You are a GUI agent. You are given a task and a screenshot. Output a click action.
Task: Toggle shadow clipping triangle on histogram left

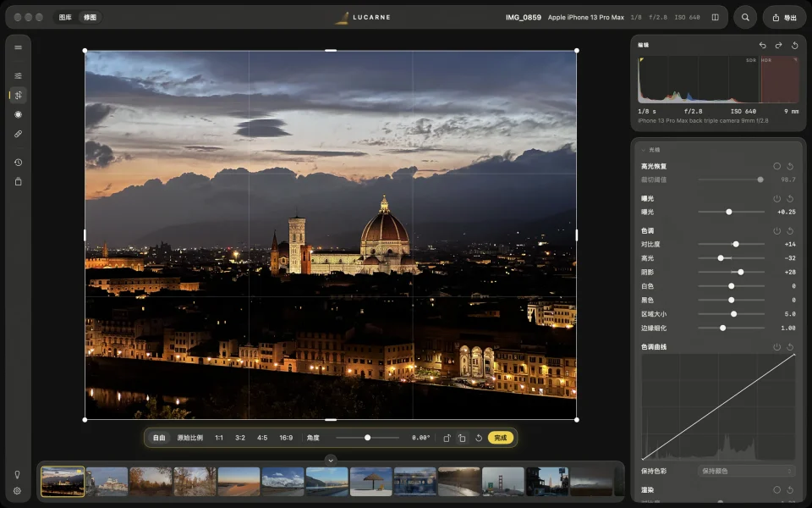click(641, 60)
